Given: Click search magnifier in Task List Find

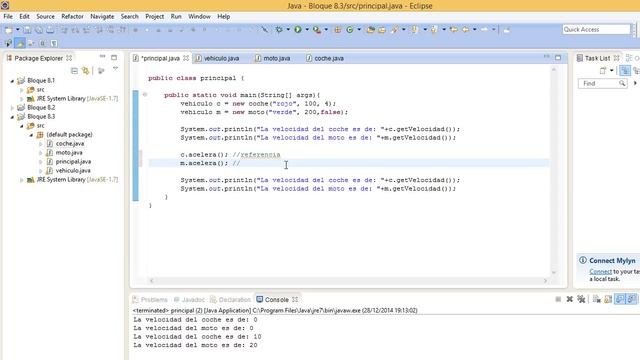Looking at the screenshot, I should point(622,83).
